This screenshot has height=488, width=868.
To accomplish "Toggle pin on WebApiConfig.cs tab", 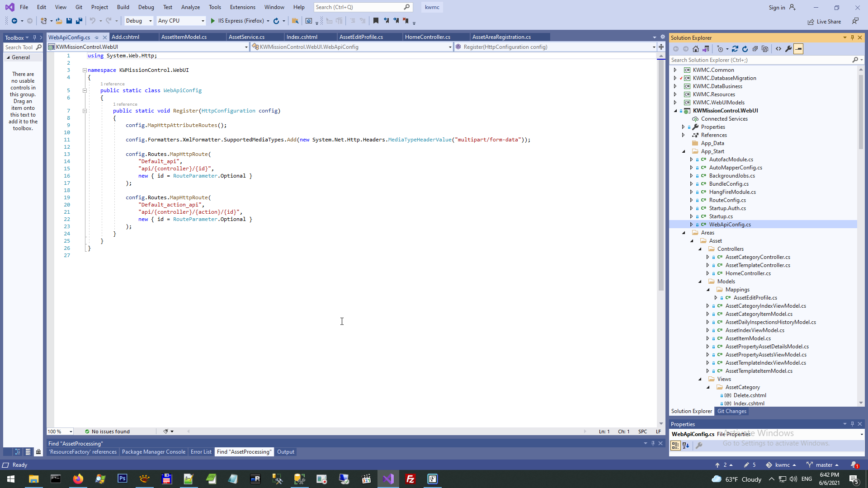I will coord(97,38).
